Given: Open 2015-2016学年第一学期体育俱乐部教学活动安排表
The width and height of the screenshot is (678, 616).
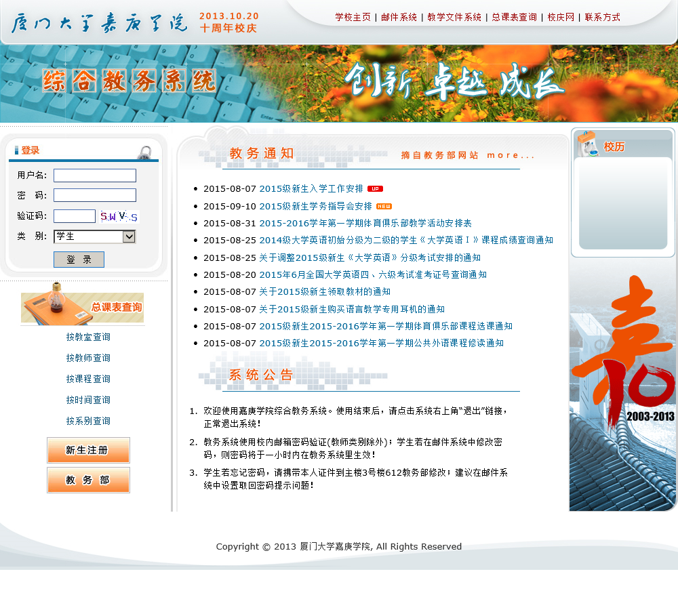Looking at the screenshot, I should [365, 224].
